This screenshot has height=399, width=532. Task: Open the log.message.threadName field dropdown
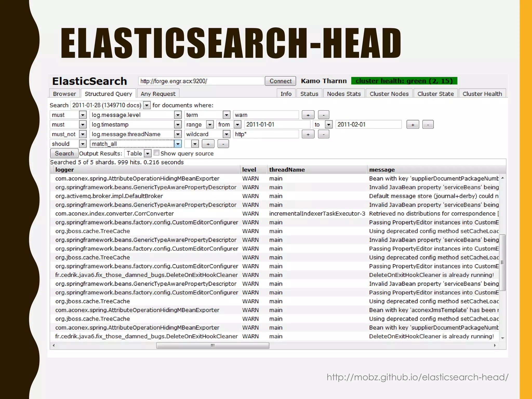178,134
